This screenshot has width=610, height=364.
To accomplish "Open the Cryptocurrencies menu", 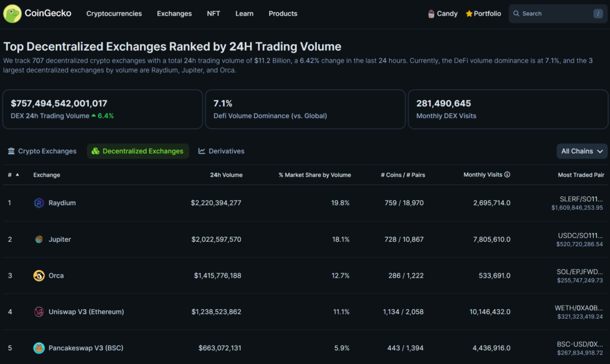I will [114, 14].
